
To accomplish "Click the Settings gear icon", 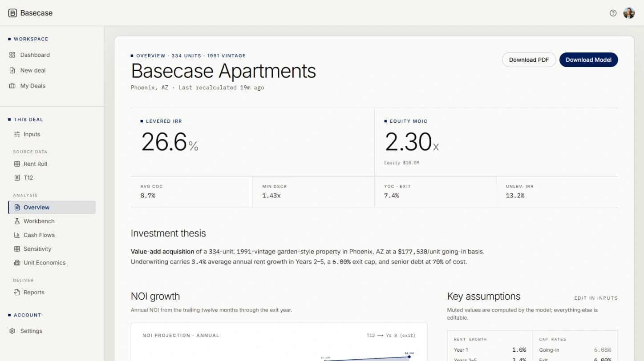I will click(x=12, y=331).
